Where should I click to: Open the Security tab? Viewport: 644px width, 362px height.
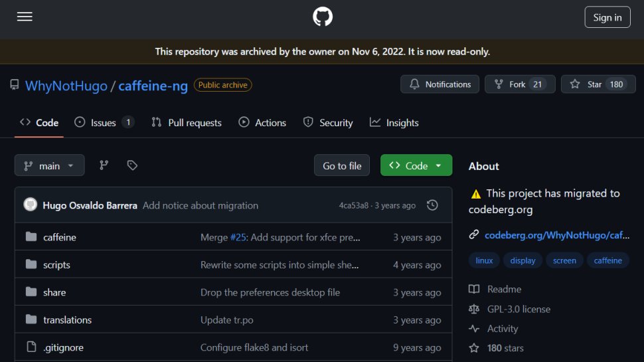(328, 122)
